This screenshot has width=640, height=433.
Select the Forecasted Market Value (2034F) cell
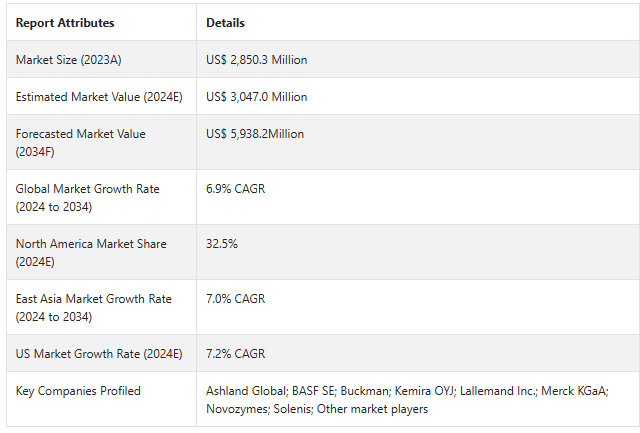(81, 142)
